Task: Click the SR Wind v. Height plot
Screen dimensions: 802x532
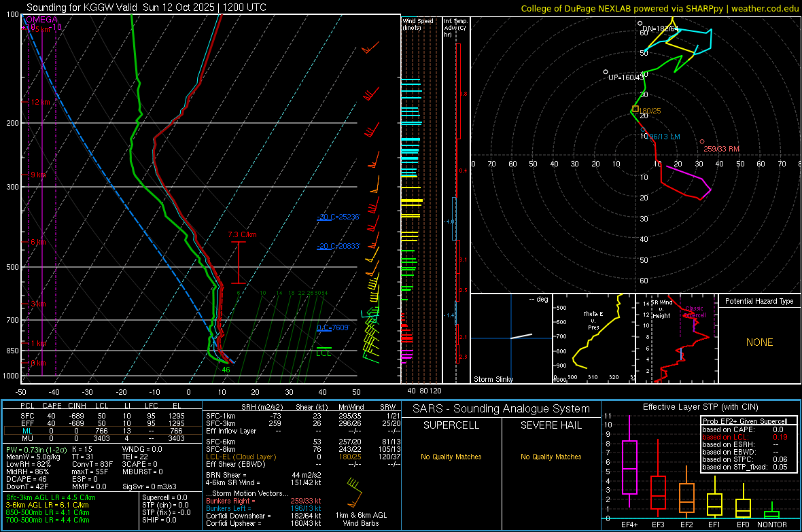Action: pos(676,338)
